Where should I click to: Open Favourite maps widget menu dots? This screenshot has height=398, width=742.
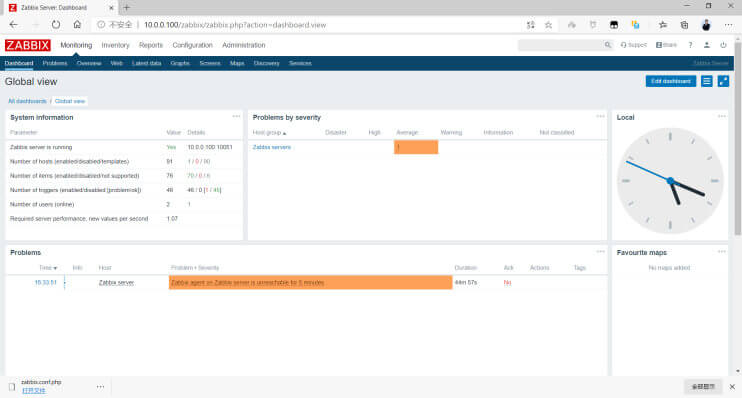(x=722, y=252)
